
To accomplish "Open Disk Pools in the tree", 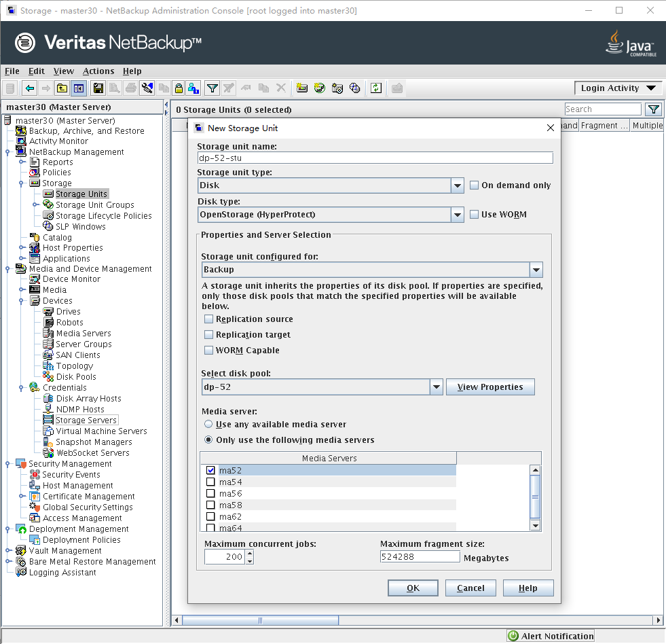I will point(75,377).
